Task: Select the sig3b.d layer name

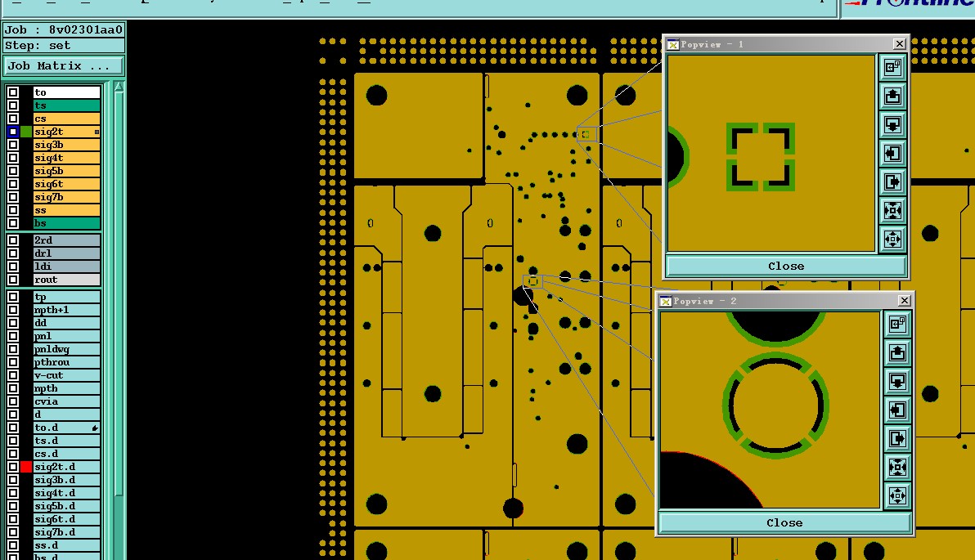Action: point(66,479)
